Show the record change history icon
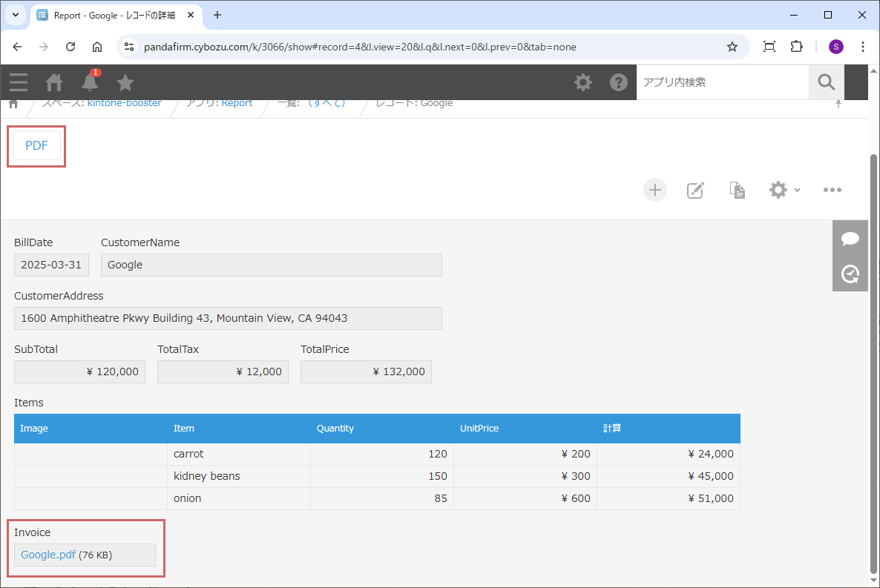The image size is (880, 588). pos(850,274)
